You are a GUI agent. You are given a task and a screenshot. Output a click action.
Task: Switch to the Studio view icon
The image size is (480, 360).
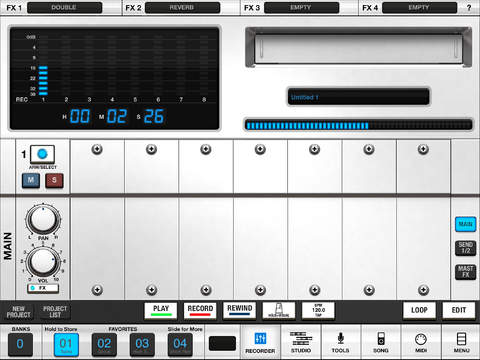coord(301,342)
